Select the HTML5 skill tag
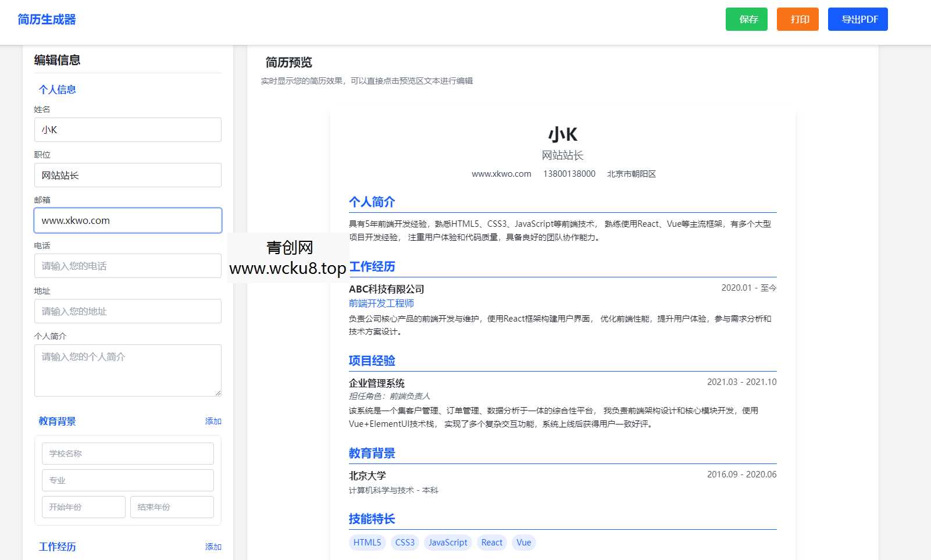This screenshot has width=931, height=560. click(x=367, y=542)
